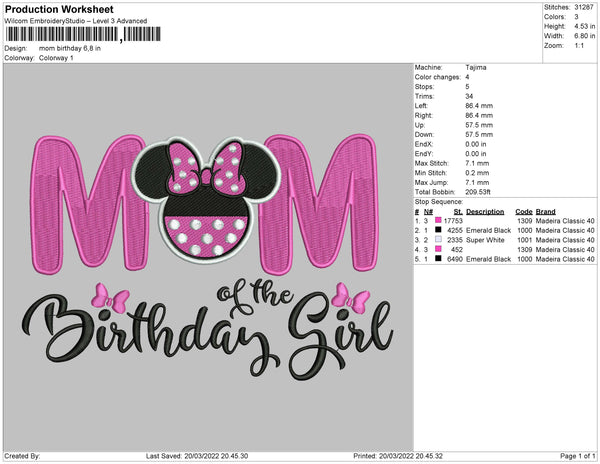Viewport: 600px width, 464px height.
Task: Click the 'Super White' description
Action: pos(485,240)
